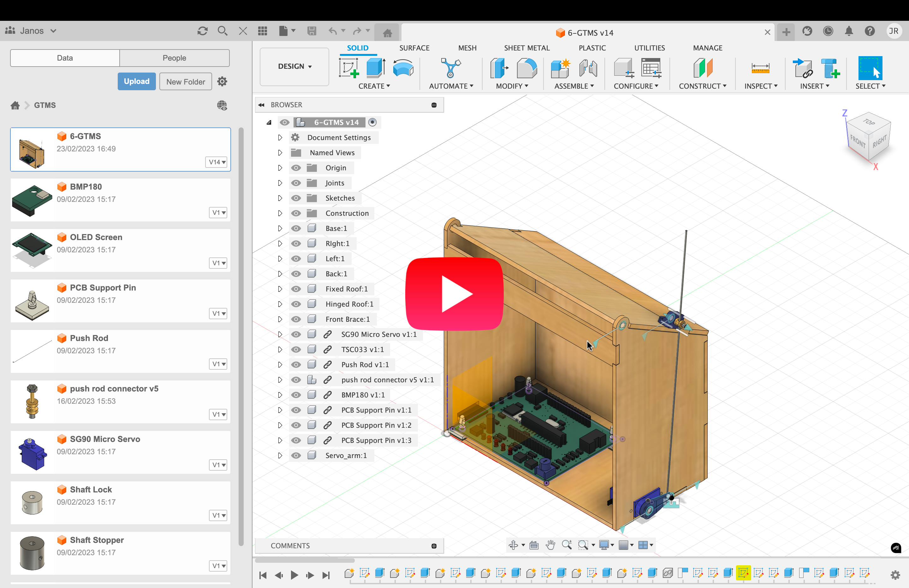Refresh the data panel
Viewport: 909px width, 588px height.
coord(202,31)
